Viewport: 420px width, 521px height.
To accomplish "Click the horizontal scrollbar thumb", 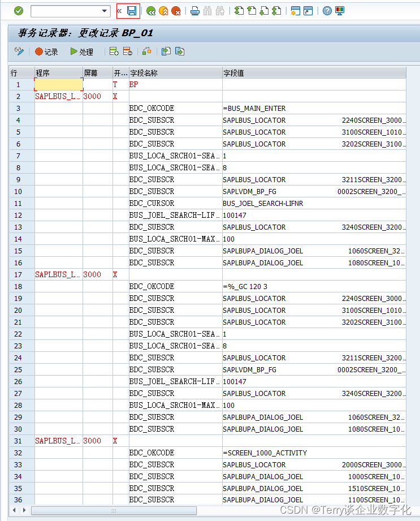I will point(114,510).
